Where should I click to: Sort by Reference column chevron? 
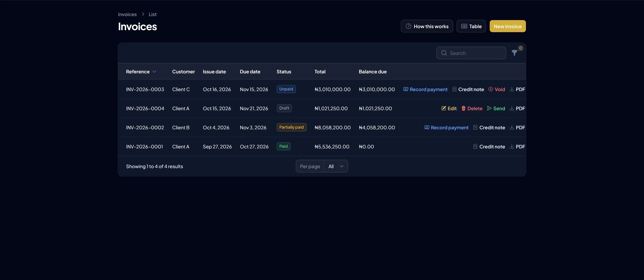point(154,72)
